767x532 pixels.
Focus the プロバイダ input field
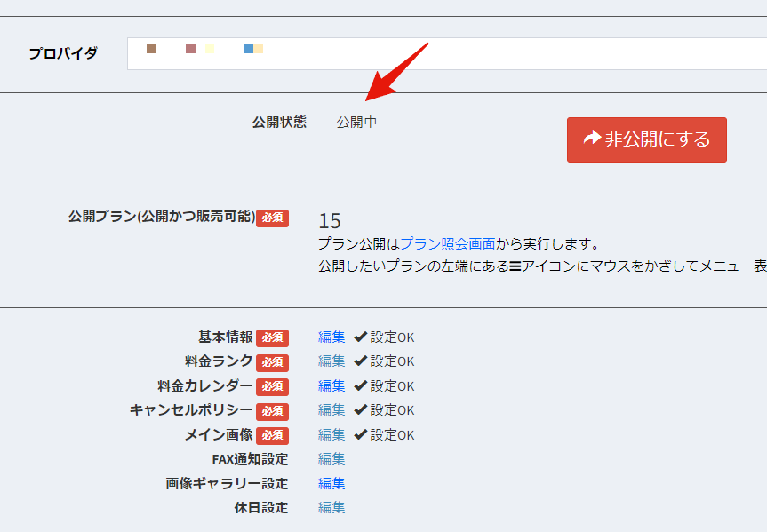447,54
